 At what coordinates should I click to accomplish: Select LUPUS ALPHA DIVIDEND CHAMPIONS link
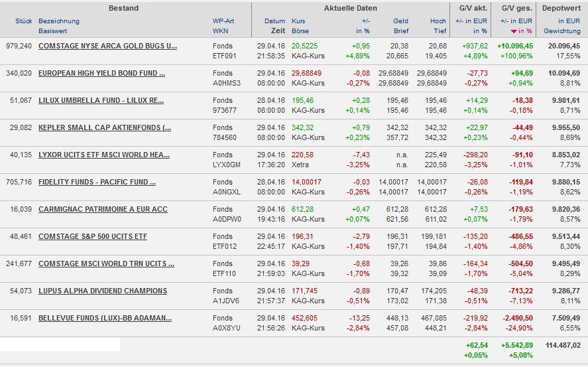click(x=103, y=291)
